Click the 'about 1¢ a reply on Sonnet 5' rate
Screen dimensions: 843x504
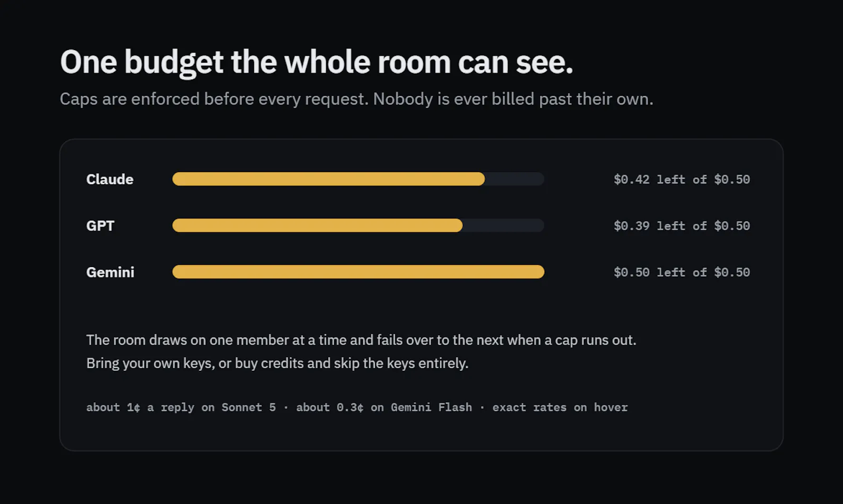click(181, 407)
